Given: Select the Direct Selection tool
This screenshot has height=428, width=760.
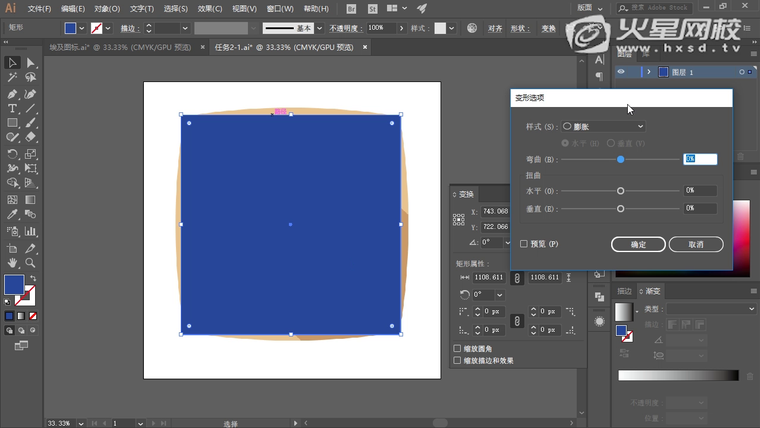Looking at the screenshot, I should [x=30, y=63].
